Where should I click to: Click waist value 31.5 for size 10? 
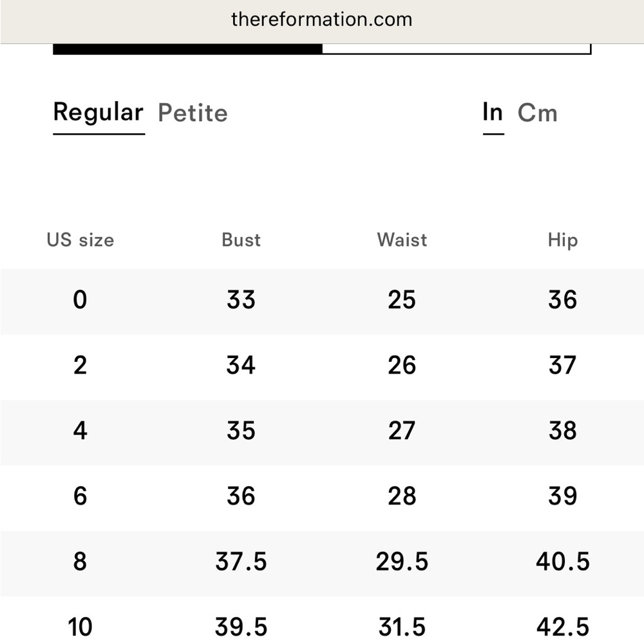click(x=402, y=627)
